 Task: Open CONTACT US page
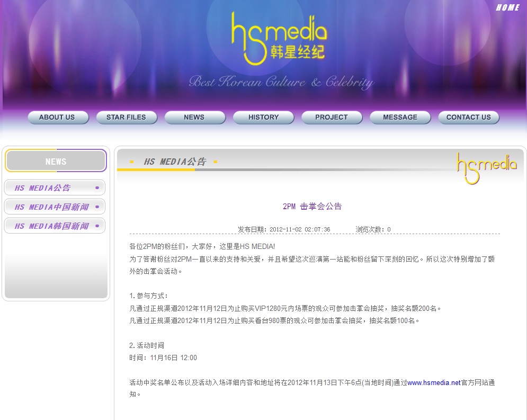(x=469, y=117)
